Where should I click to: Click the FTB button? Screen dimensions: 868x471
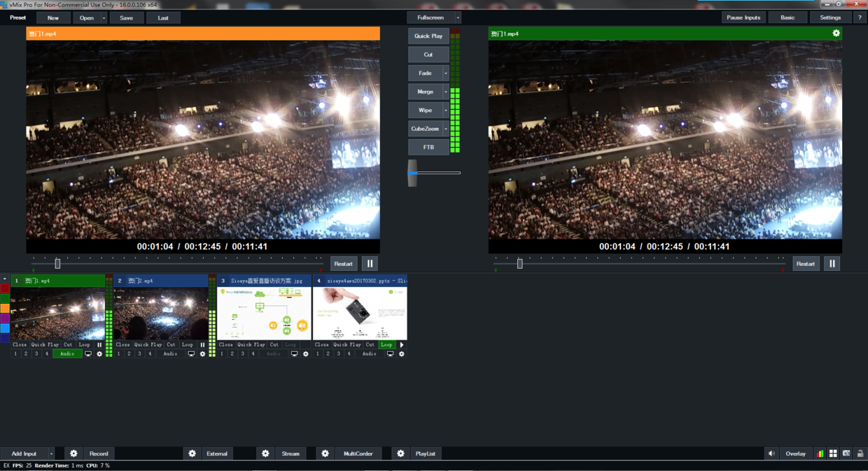pyautogui.click(x=428, y=148)
